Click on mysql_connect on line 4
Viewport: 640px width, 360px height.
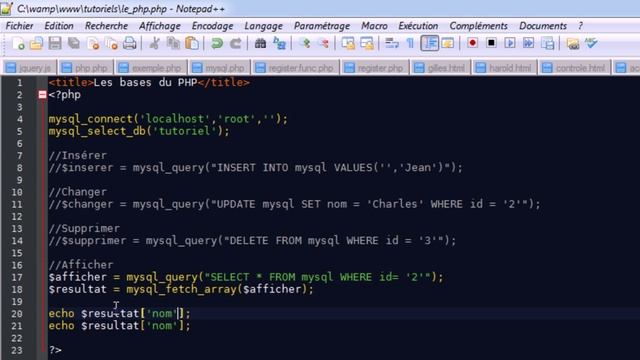[x=90, y=119]
